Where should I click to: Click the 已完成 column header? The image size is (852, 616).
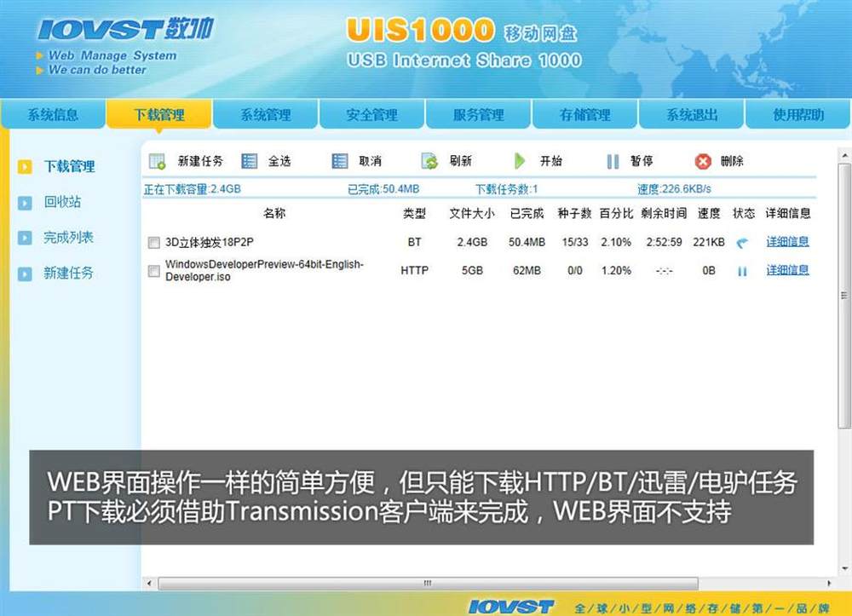pyautogui.click(x=527, y=213)
